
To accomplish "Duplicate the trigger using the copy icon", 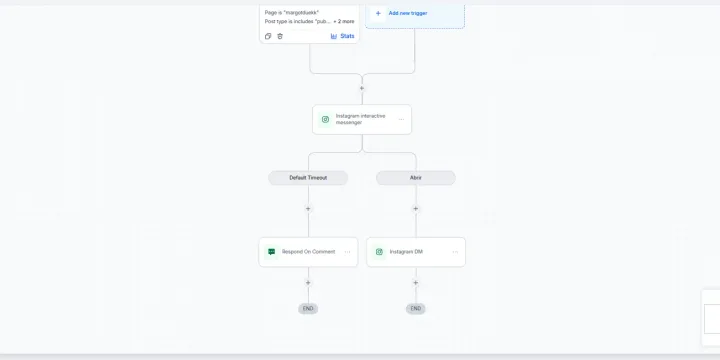I will click(x=268, y=36).
